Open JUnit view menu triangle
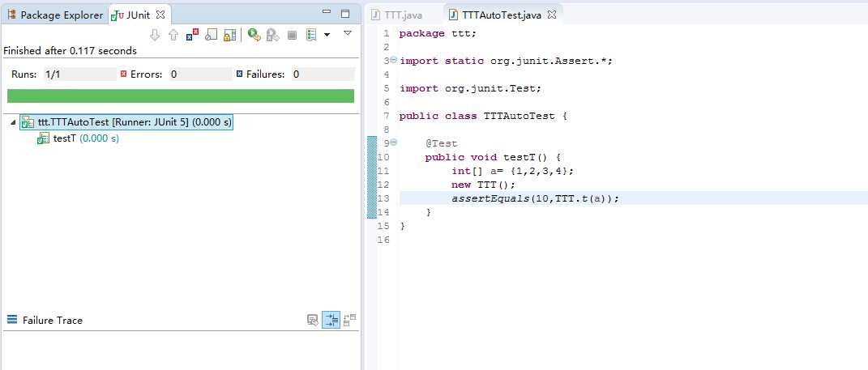Screen dimensions: 868x370 point(348,33)
